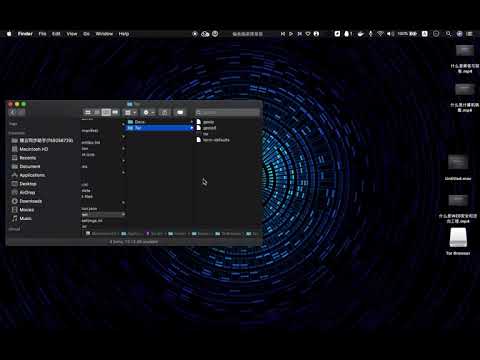Open the gear Action menu in Finder toolbar
Image resolution: width=480 pixels, height=360 pixels.
[148, 113]
